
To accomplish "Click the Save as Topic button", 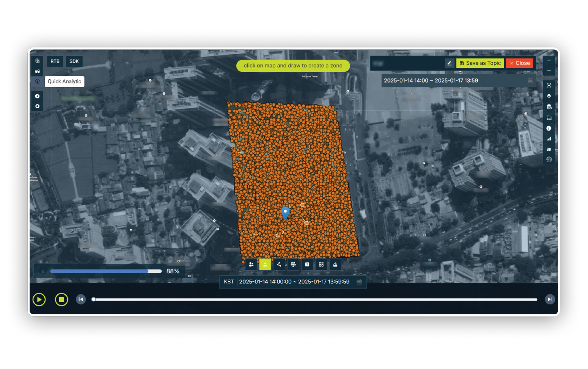I will [x=480, y=63].
